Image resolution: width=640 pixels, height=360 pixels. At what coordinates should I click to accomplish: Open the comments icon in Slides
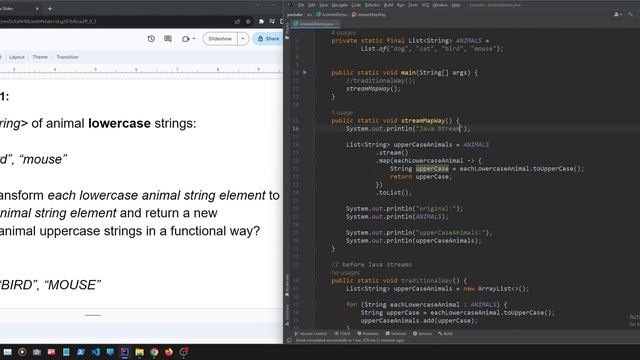(x=168, y=39)
